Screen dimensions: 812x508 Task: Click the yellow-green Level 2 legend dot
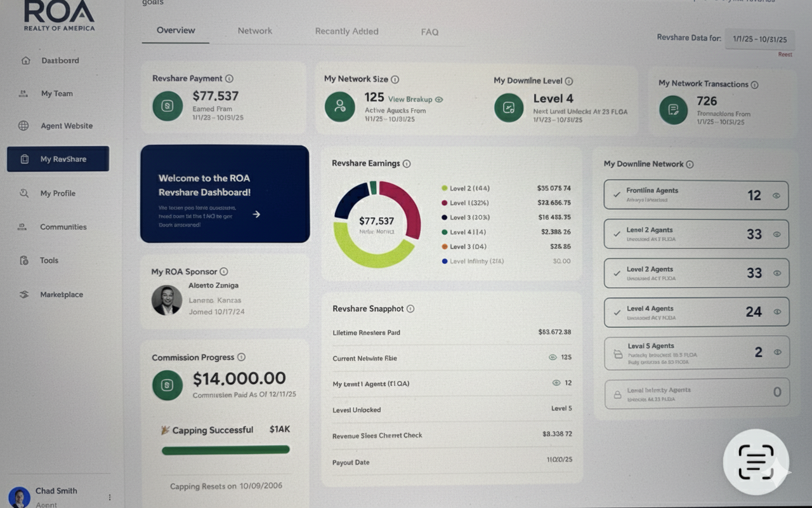444,189
